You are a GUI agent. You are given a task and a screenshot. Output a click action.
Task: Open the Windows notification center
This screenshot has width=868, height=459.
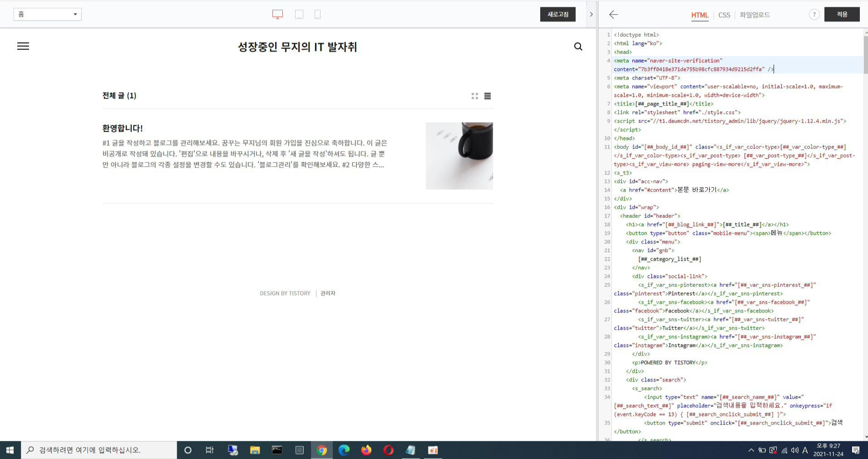coord(856,450)
